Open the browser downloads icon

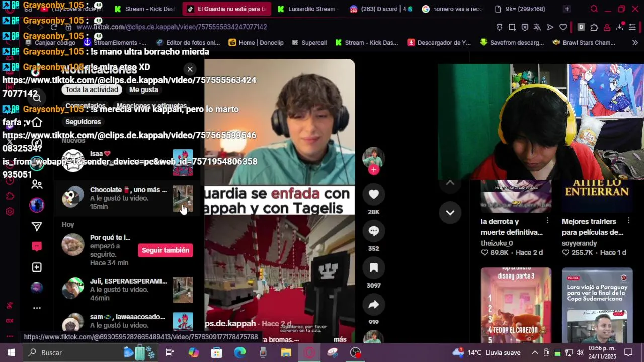(x=620, y=27)
